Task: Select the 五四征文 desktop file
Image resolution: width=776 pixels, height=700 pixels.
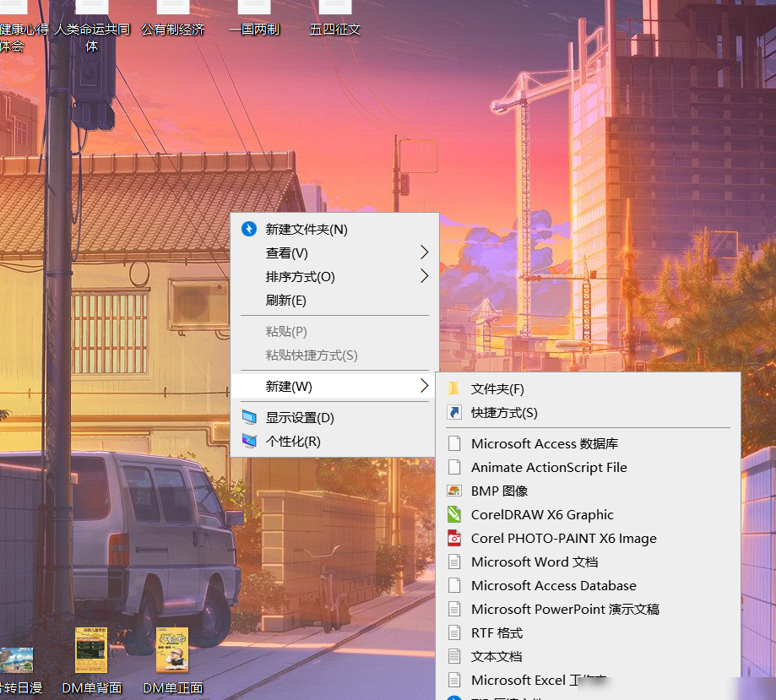Action: click(x=335, y=19)
